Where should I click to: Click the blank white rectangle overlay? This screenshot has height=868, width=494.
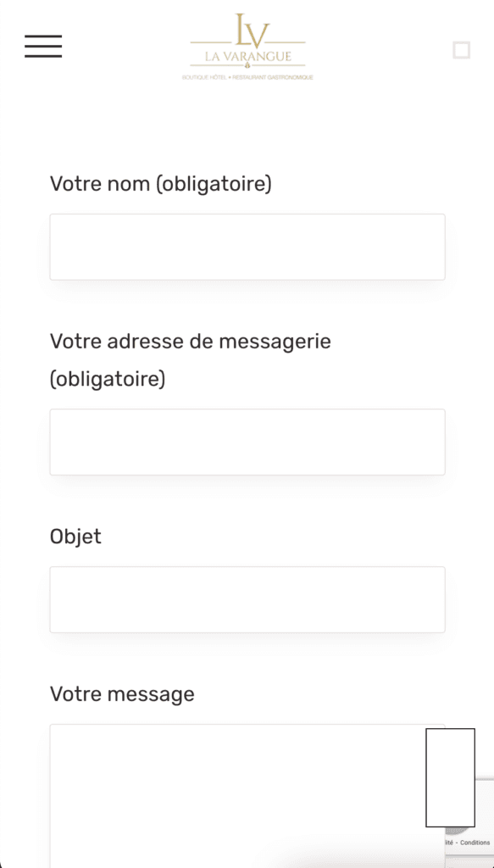tap(450, 777)
